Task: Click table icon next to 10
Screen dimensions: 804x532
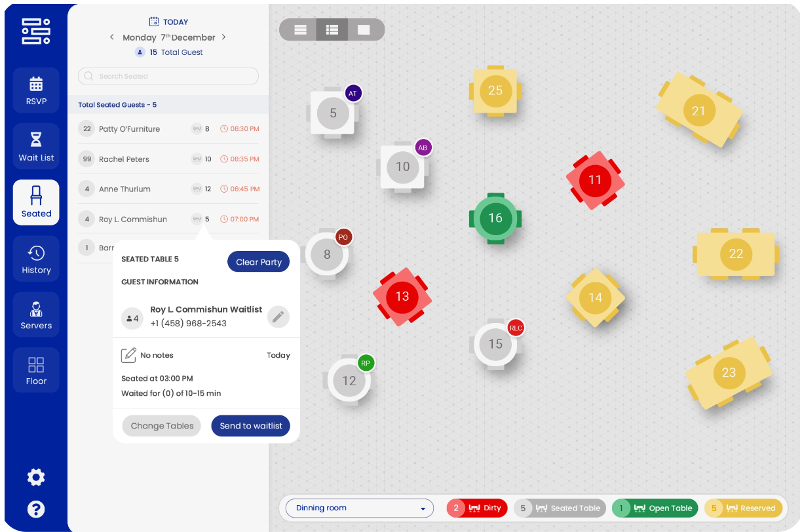Action: (196, 159)
